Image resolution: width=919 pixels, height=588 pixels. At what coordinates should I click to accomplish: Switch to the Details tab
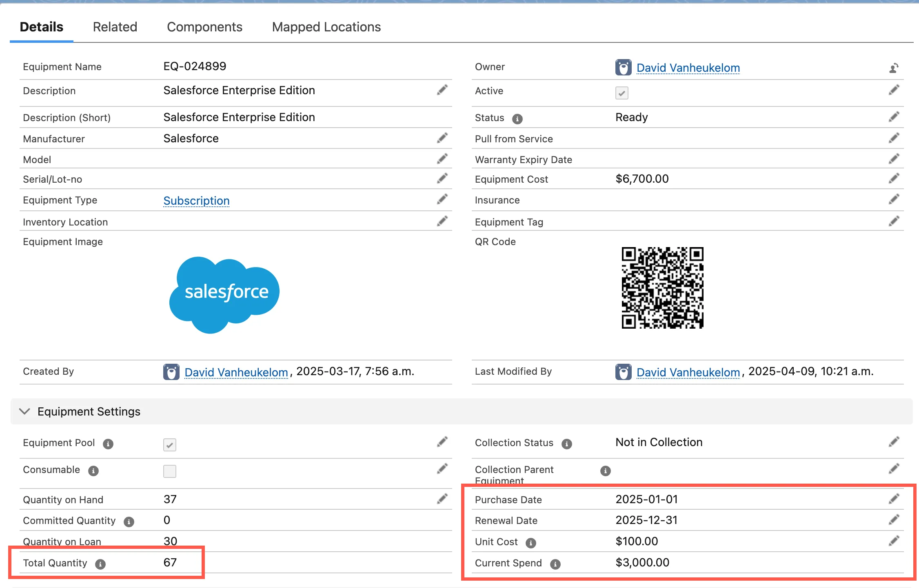click(x=42, y=27)
